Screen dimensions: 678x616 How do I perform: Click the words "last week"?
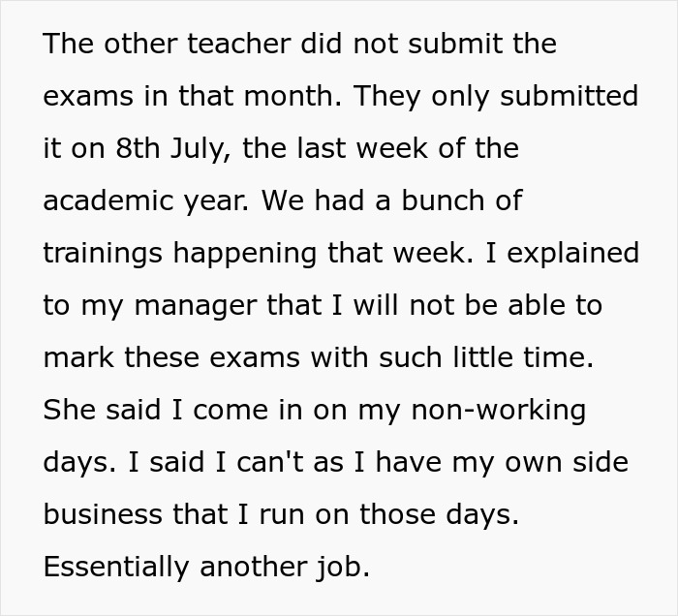[344, 148]
